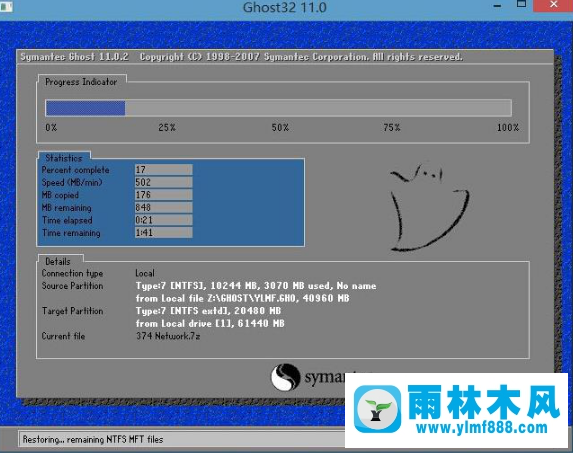Click the 'Percent complete' label
Image resolution: width=573 pixels, height=453 pixels.
coord(75,170)
